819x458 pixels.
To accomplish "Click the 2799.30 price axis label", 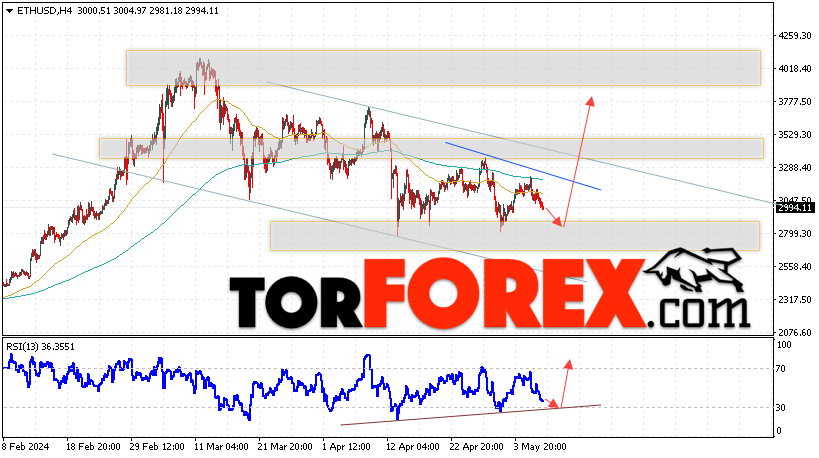I will click(x=794, y=233).
